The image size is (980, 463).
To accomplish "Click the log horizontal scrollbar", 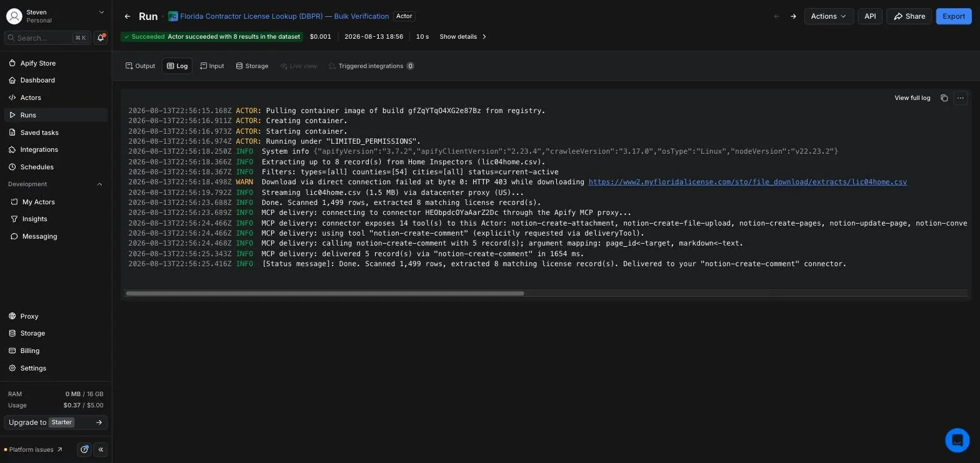I will click(x=325, y=294).
